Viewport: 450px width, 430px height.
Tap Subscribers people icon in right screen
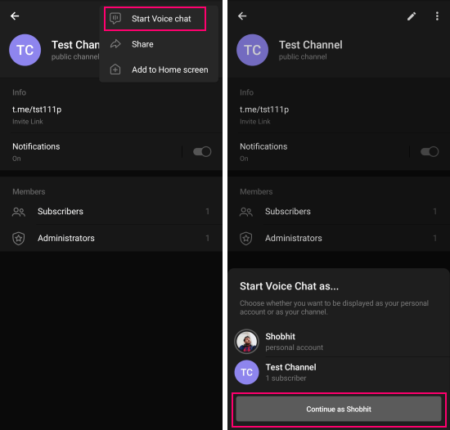click(246, 212)
